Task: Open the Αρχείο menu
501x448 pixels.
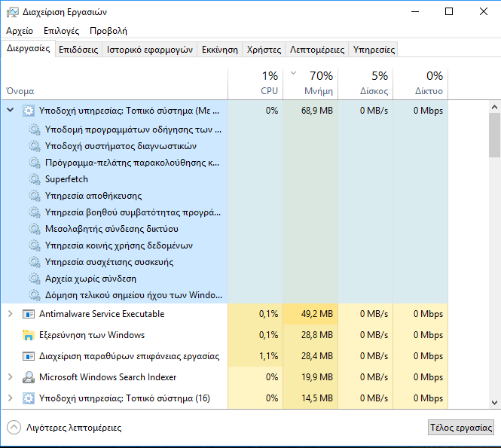Action: point(20,31)
